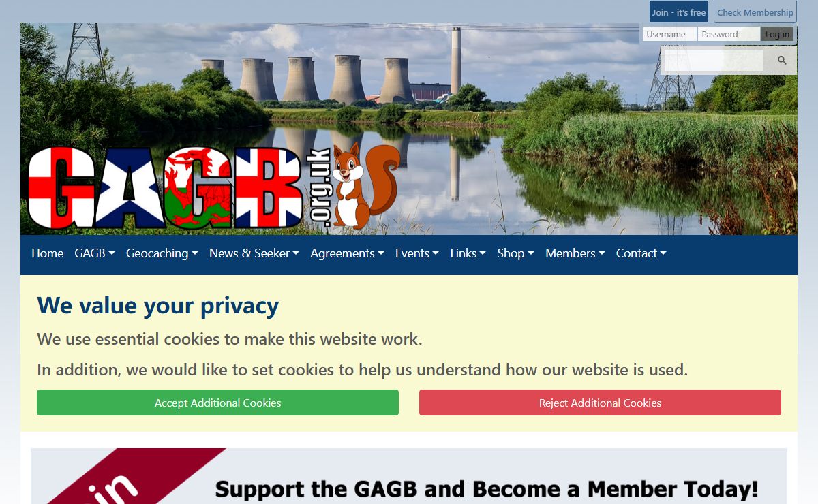Click the search magnifier icon
The height and width of the screenshot is (504, 818).
point(781,61)
